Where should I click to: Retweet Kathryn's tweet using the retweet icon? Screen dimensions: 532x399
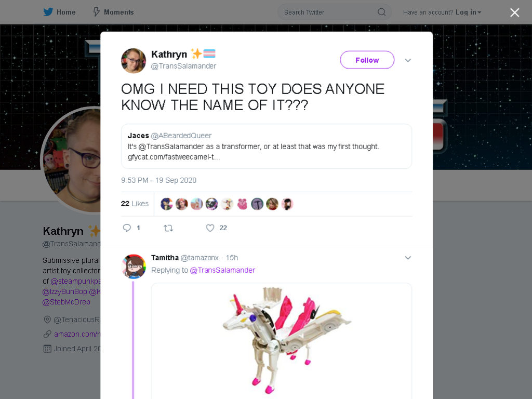(168, 228)
